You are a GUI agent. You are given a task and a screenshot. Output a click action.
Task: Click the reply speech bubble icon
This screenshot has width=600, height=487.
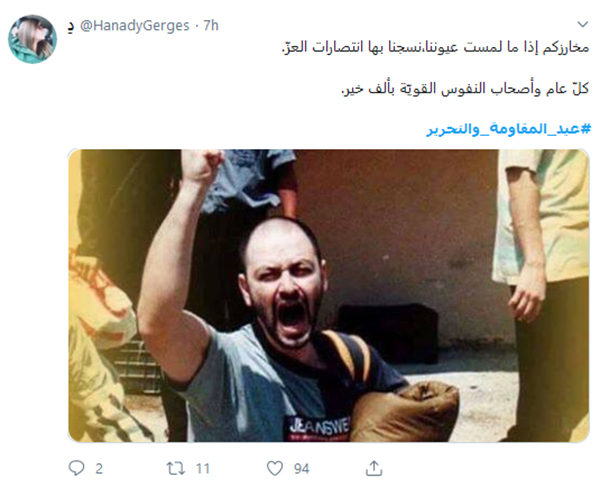click(76, 468)
